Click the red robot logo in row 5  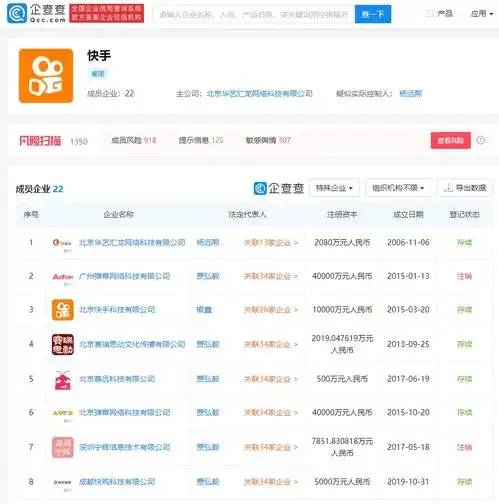point(63,380)
